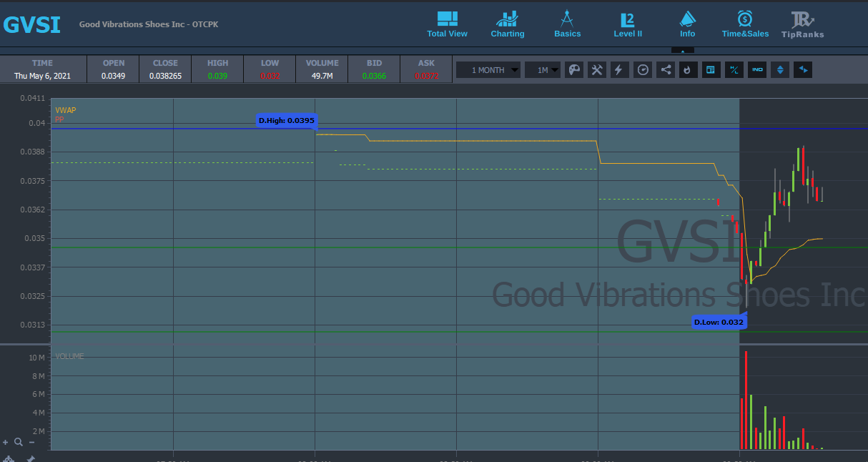The height and width of the screenshot is (462, 868).
Task: Click the magnifier zoom icon
Action: pos(18,443)
